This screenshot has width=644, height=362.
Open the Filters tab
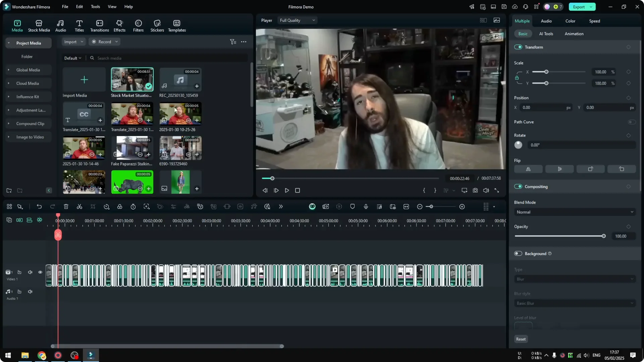click(138, 26)
